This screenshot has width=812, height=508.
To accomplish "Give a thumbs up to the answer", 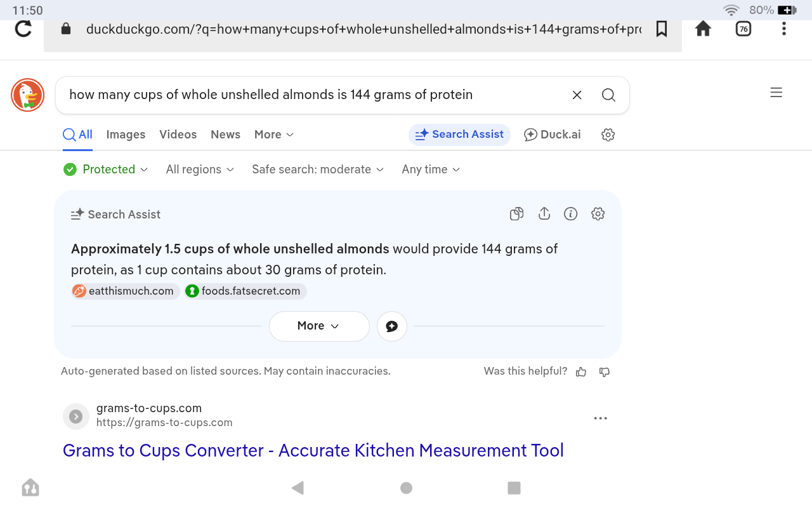I will click(x=581, y=371).
